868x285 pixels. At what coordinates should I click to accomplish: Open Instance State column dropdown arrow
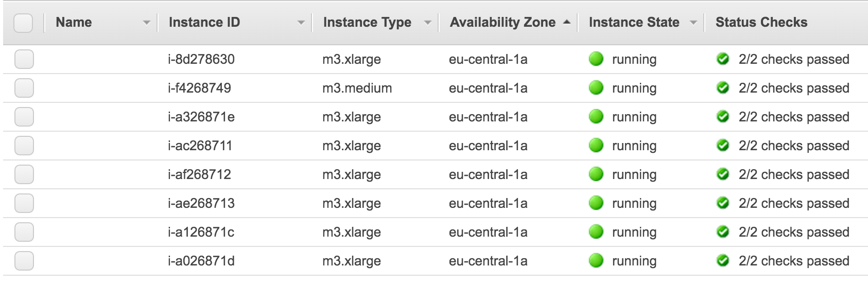click(x=693, y=23)
